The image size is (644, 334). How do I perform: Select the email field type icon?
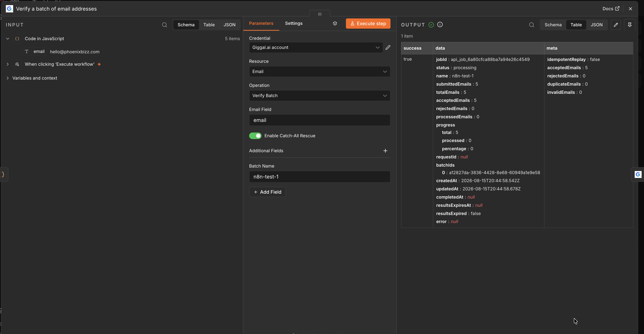26,51
